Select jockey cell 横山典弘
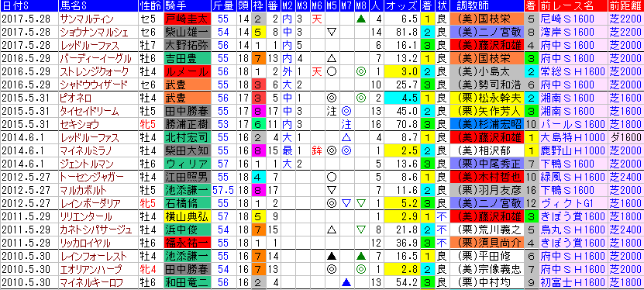The width and height of the screenshot is (644, 290). pos(187,216)
